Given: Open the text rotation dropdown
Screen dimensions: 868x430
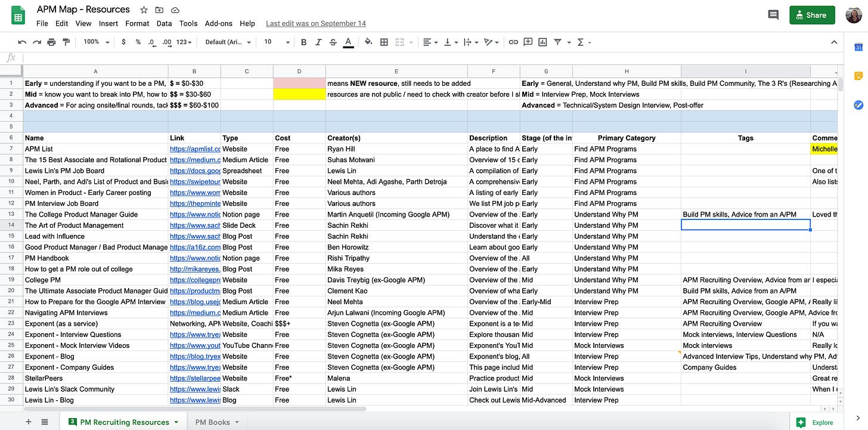Looking at the screenshot, I should (x=491, y=42).
